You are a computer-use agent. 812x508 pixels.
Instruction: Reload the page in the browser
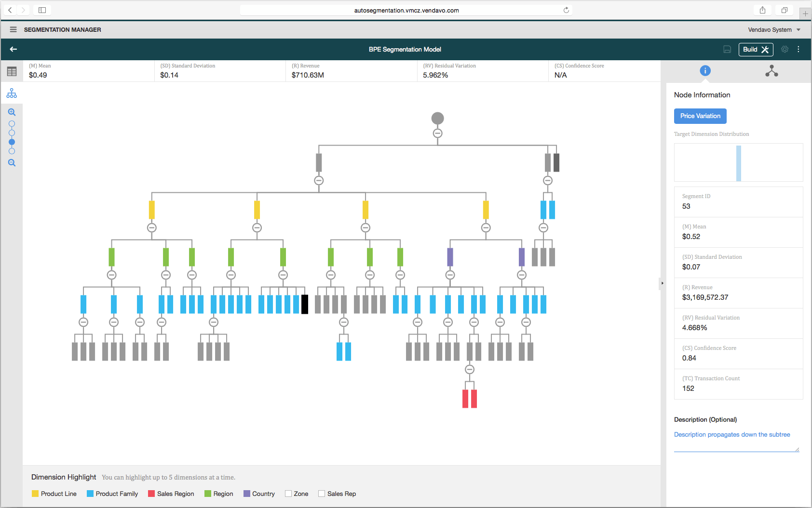(x=566, y=10)
